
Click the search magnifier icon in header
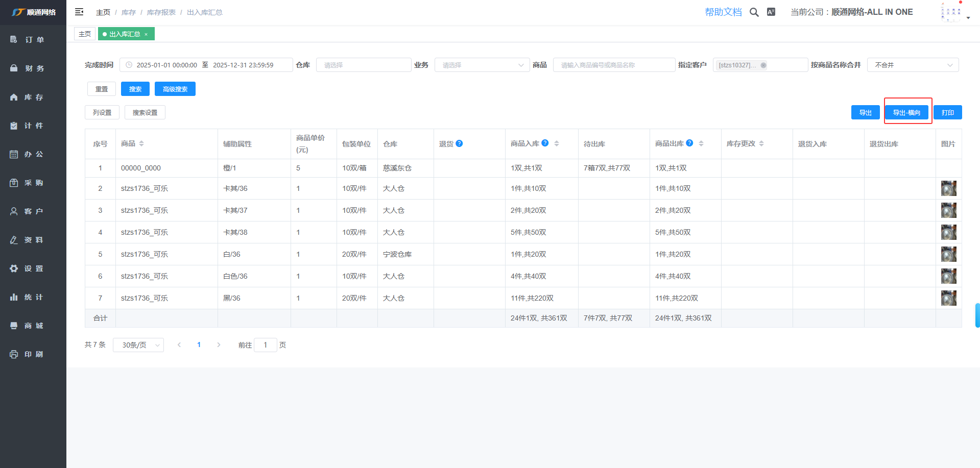click(754, 12)
